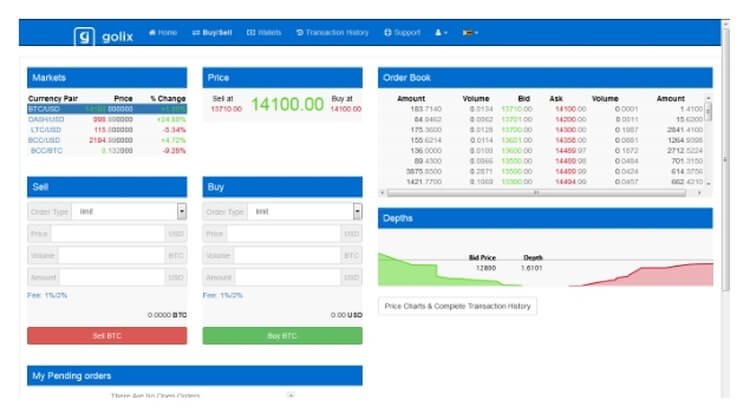The image size is (750, 413).
Task: Choose the BCC/BTC currency pair
Action: click(44, 151)
